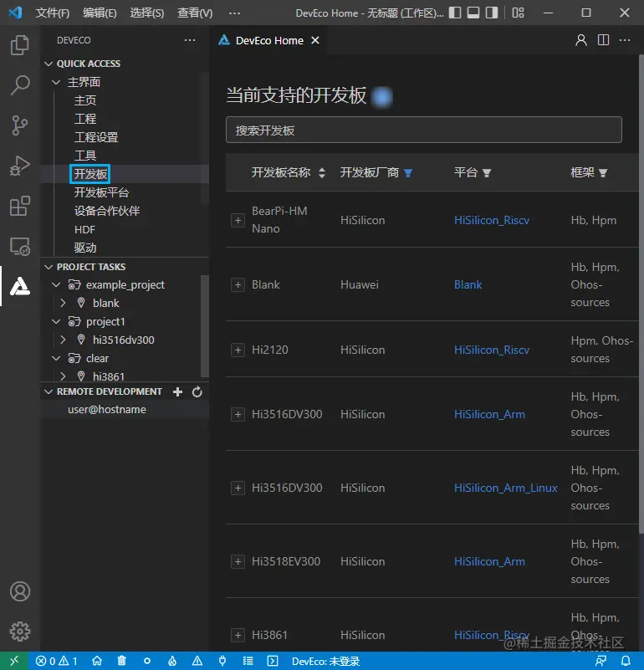Select the DevEco Home tab
Viewport: 644px width, 670px height.
(x=269, y=41)
